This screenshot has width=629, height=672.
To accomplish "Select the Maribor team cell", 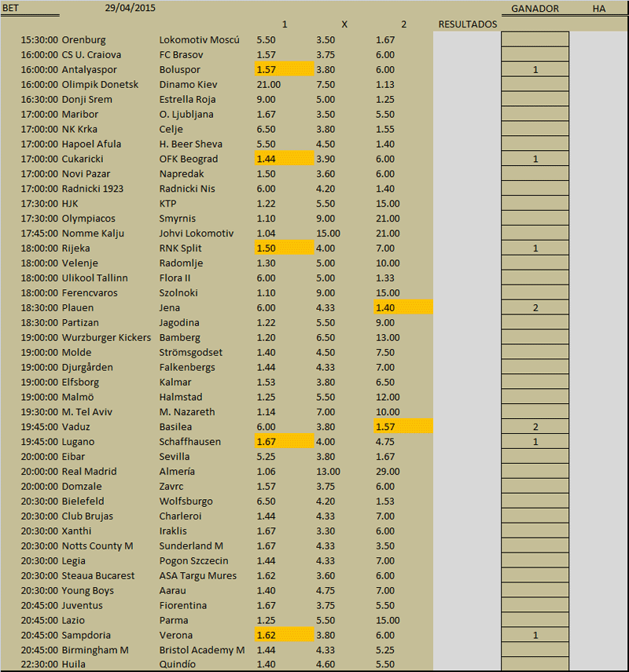I will [x=79, y=115].
